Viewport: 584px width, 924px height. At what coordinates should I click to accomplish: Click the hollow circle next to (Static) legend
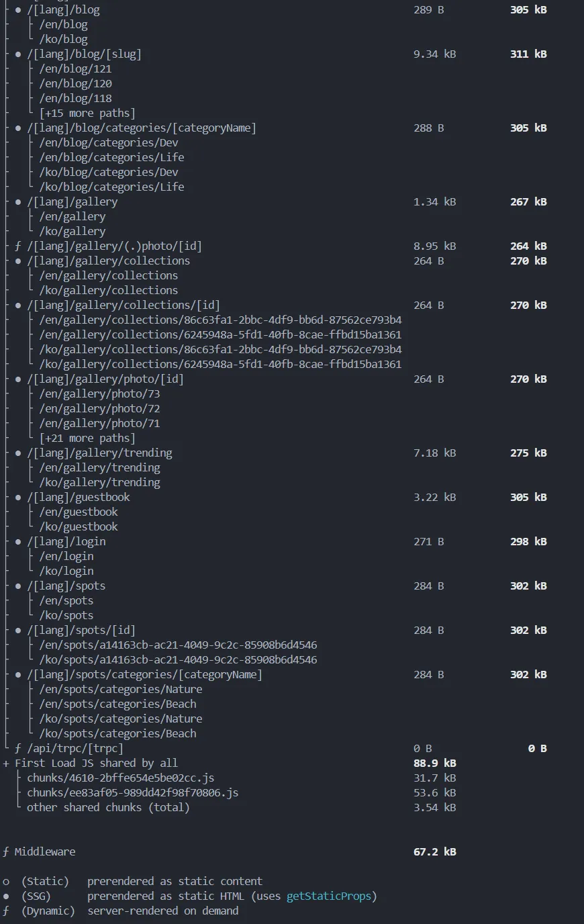click(6, 881)
